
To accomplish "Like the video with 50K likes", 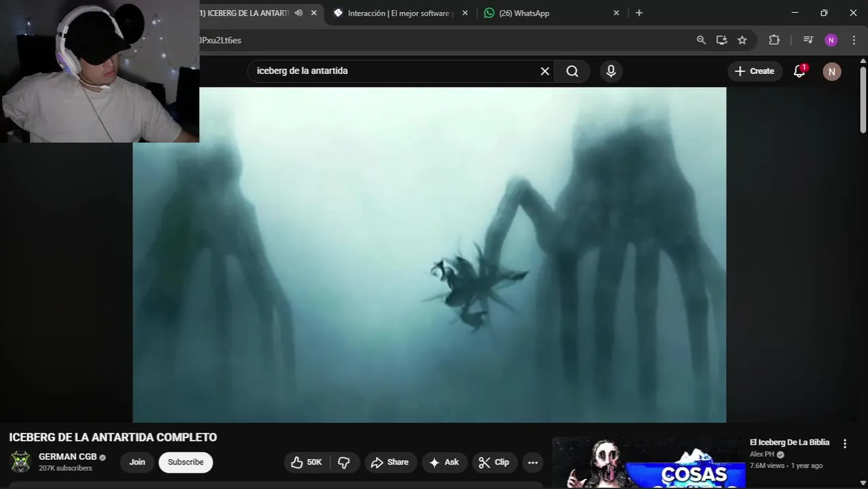I will click(x=306, y=463).
